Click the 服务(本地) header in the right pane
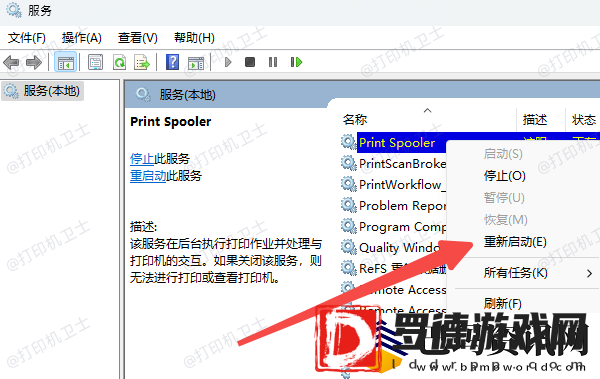The width and height of the screenshot is (600, 379). point(188,95)
